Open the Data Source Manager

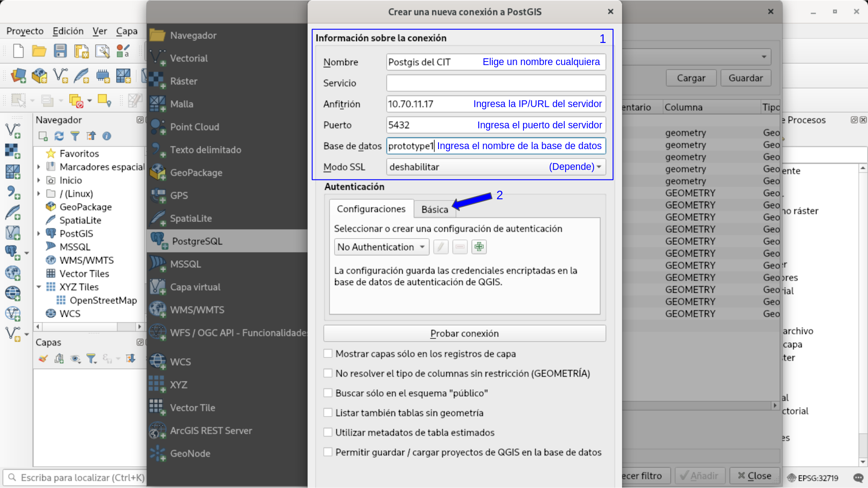[19, 75]
